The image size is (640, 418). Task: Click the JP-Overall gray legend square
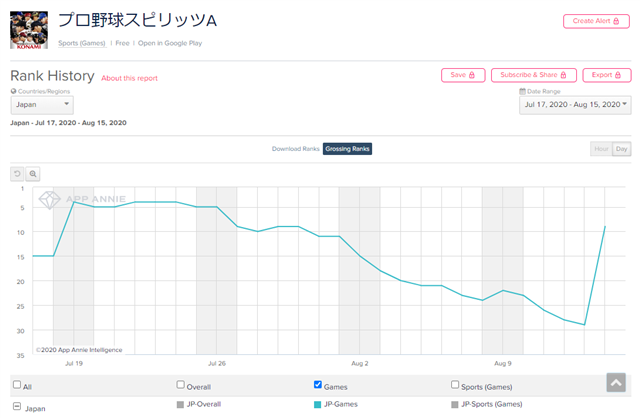[180, 405]
